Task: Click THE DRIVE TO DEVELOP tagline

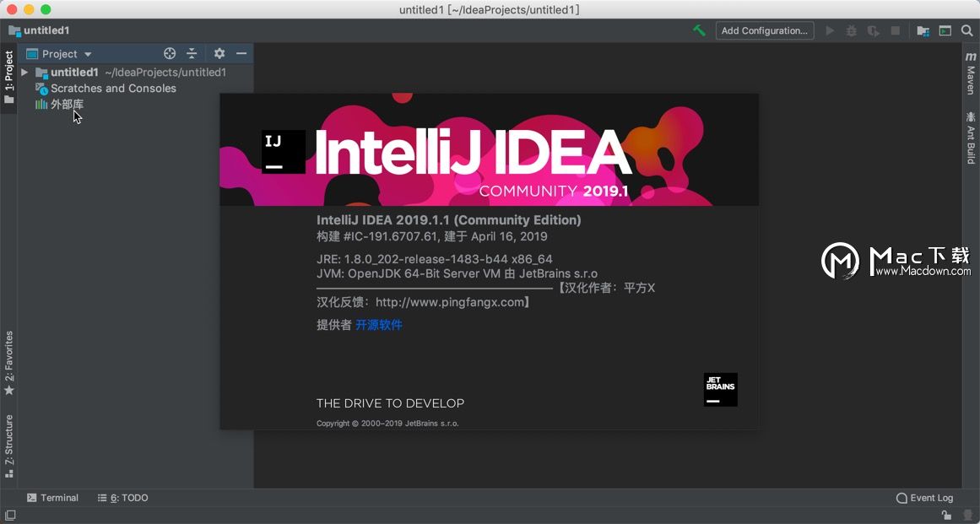Action: 390,403
